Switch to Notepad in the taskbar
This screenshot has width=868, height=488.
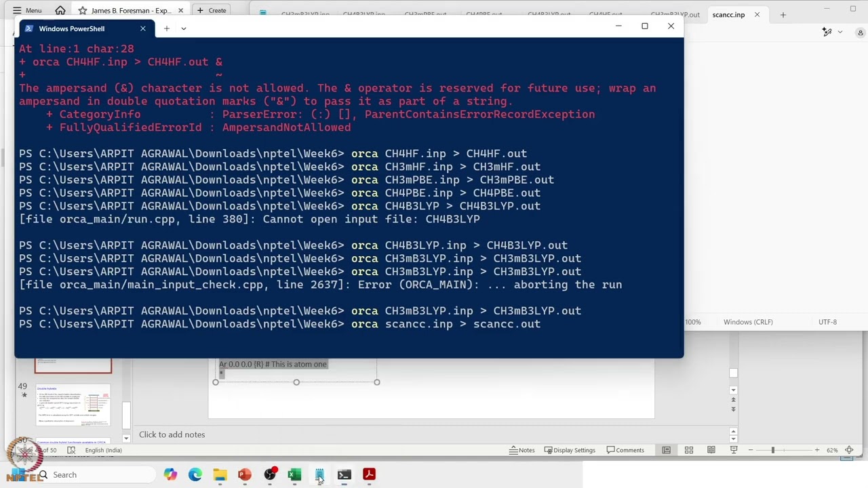319,474
